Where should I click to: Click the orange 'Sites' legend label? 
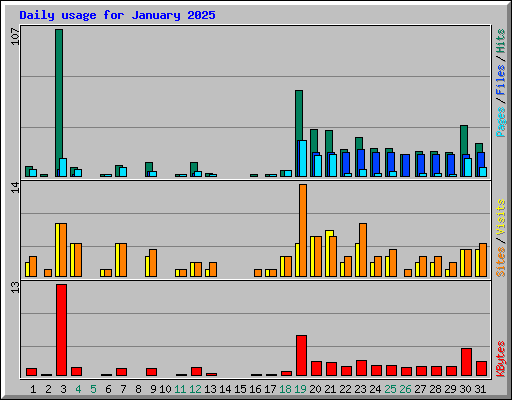(x=500, y=262)
